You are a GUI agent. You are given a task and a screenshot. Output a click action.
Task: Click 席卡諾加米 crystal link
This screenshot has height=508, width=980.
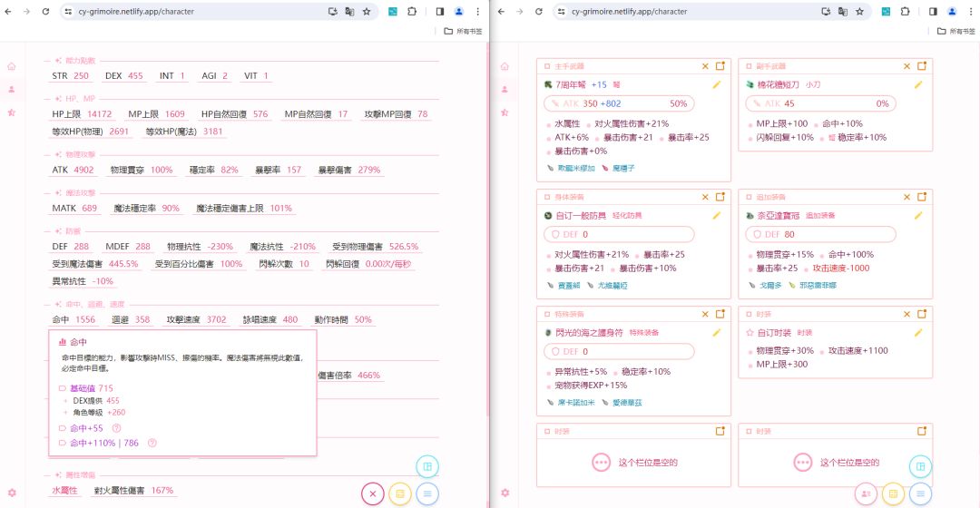[572, 403]
